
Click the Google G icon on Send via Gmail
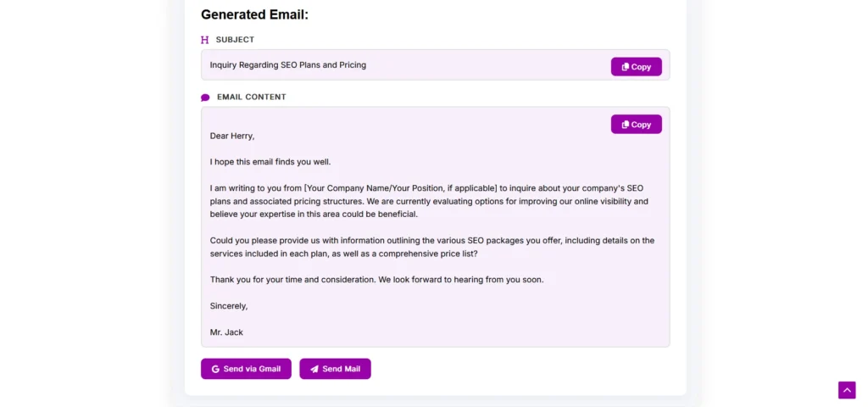coord(215,370)
